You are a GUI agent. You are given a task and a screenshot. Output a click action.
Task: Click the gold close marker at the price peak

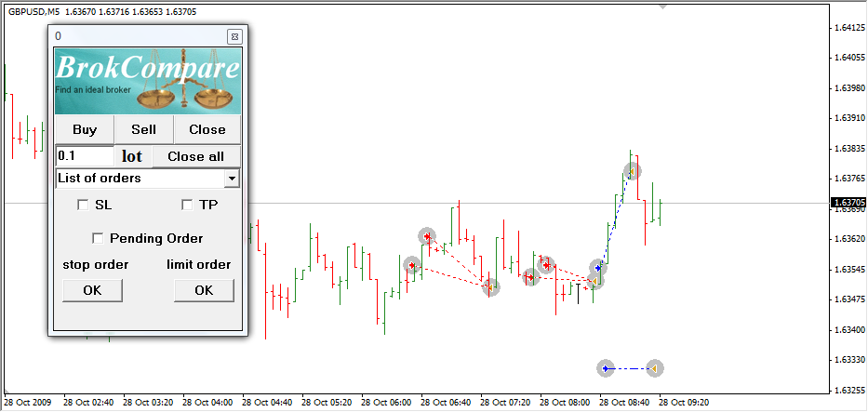coord(633,171)
